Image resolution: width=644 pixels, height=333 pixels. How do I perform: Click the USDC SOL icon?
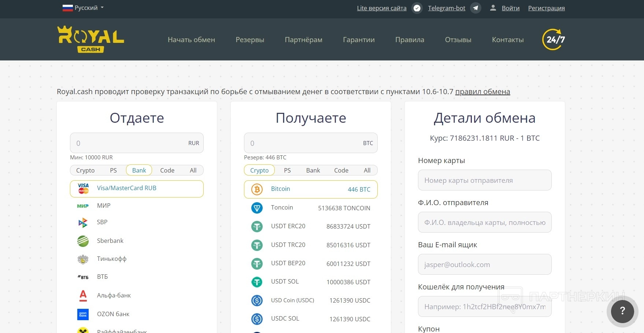click(257, 319)
